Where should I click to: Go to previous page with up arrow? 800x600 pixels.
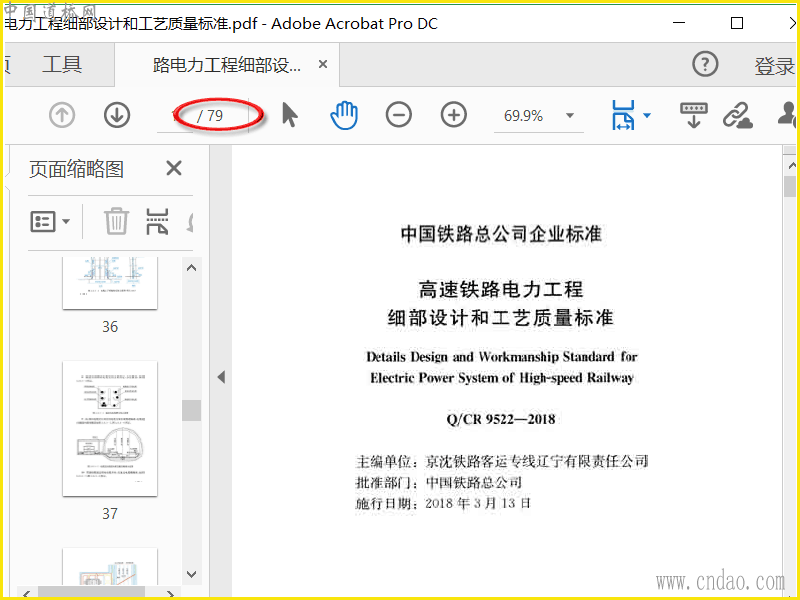(x=62, y=115)
